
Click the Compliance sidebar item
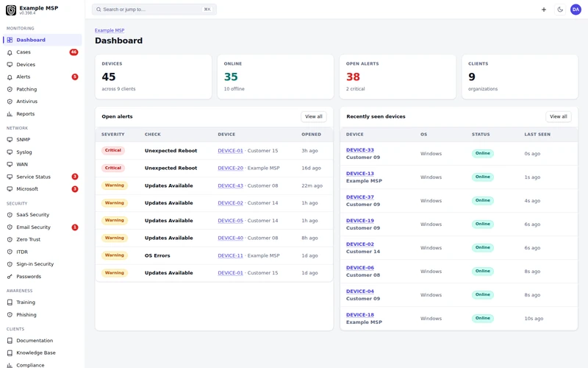[42, 365]
